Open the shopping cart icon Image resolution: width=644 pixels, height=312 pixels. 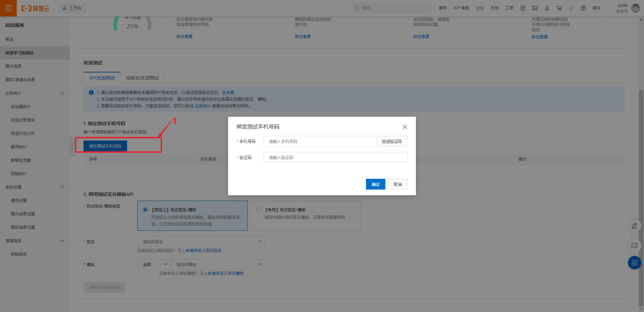pyautogui.click(x=559, y=8)
